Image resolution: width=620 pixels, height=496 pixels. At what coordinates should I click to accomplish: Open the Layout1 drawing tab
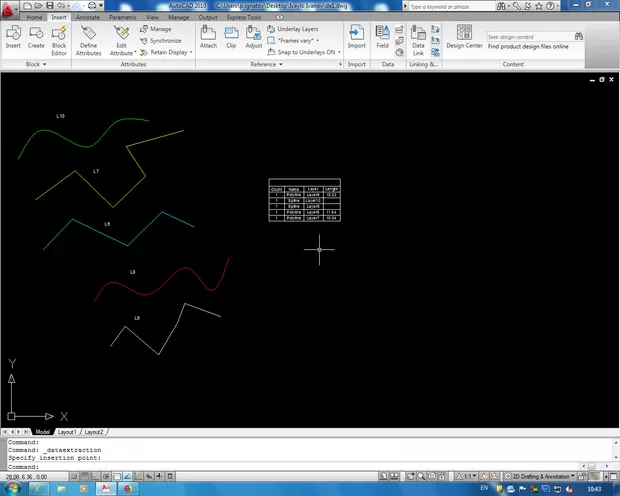(x=66, y=432)
